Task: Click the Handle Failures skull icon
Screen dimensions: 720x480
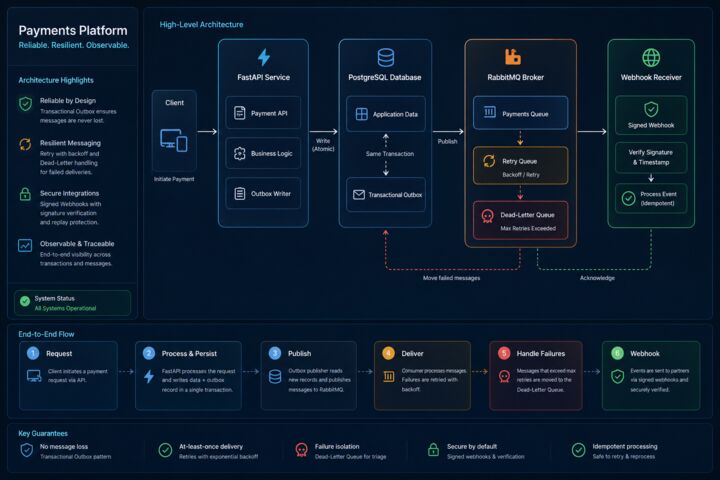Action: coord(504,377)
